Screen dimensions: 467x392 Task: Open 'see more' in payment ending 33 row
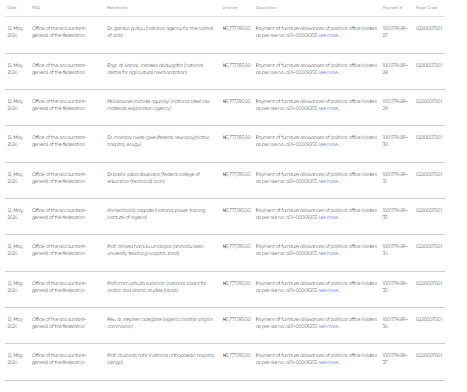click(x=329, y=217)
